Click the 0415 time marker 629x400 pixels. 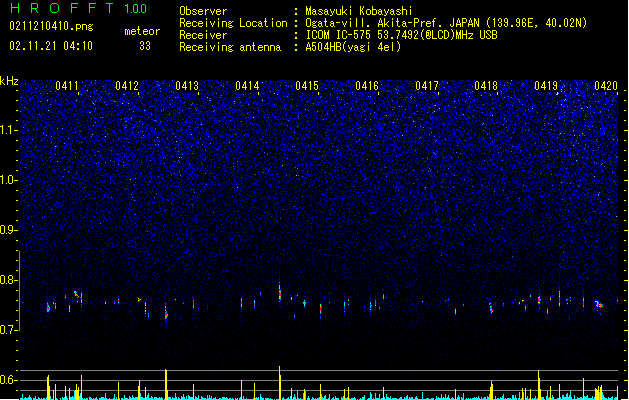click(x=307, y=86)
